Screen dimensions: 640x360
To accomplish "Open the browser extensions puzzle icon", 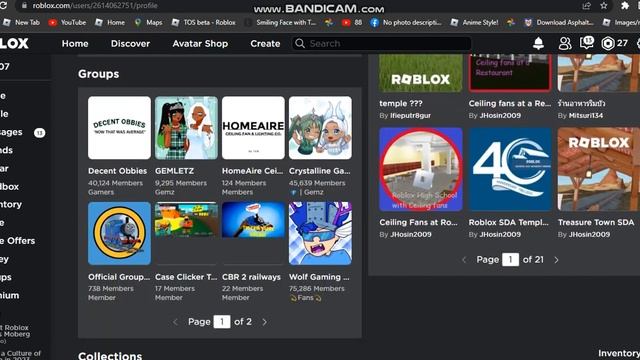I will pyautogui.click(x=625, y=5).
